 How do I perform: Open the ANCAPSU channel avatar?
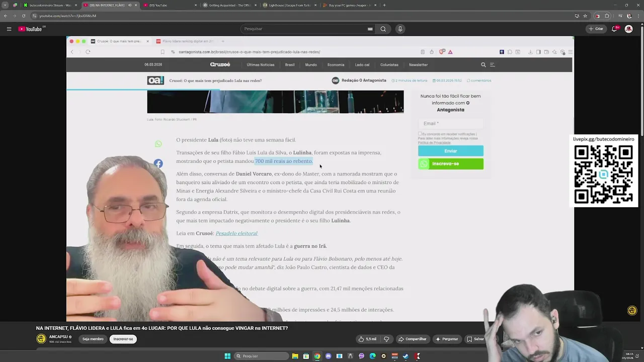pos(41,339)
